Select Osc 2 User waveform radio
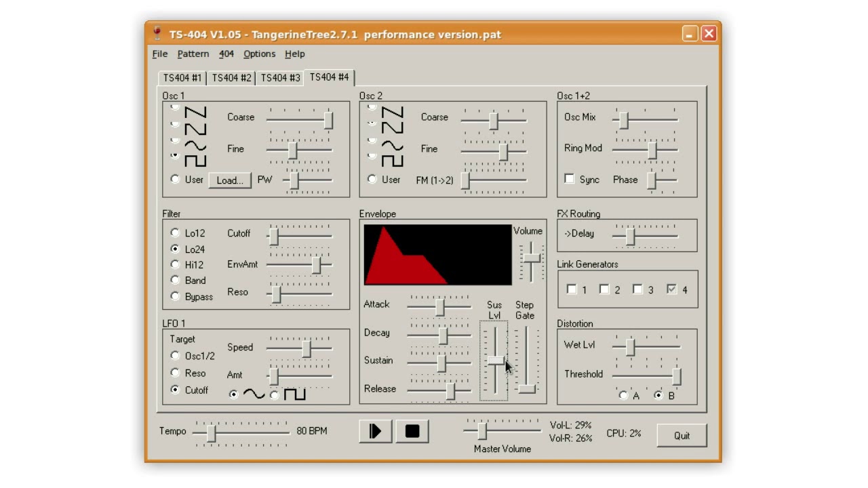 [x=372, y=180]
